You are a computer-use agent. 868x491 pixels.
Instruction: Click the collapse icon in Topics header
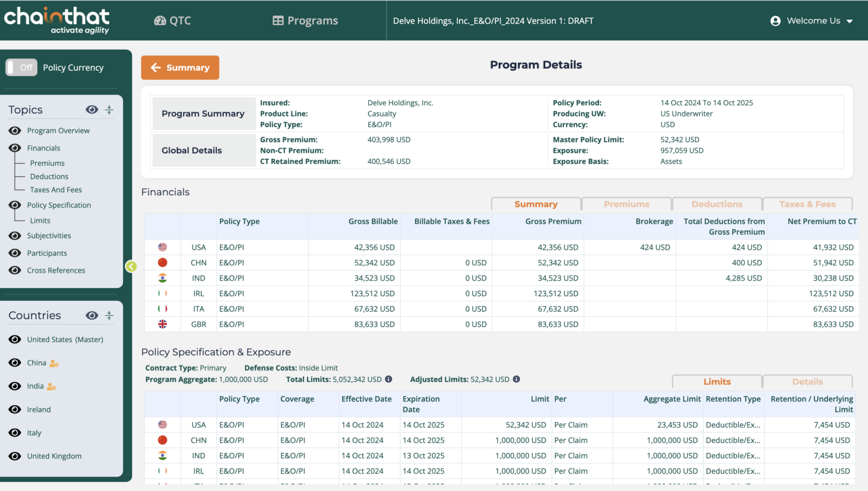point(110,110)
